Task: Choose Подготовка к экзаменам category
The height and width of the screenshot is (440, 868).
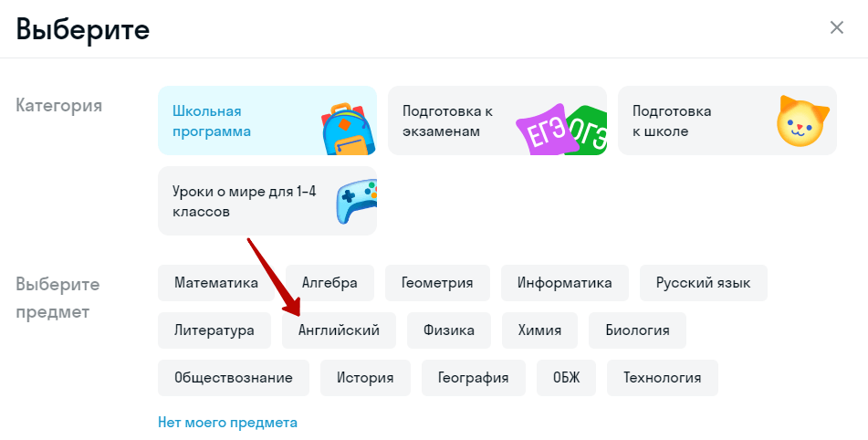Action: [x=456, y=120]
